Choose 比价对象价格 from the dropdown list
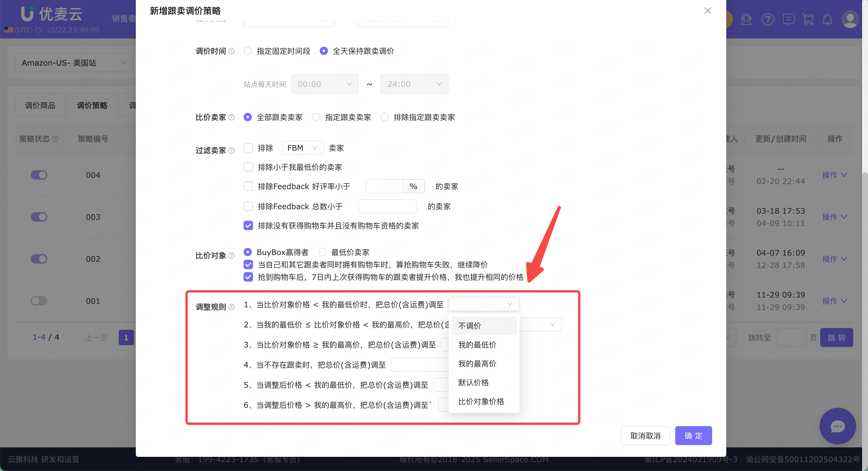Screen dimensions: 868x471 481,401
